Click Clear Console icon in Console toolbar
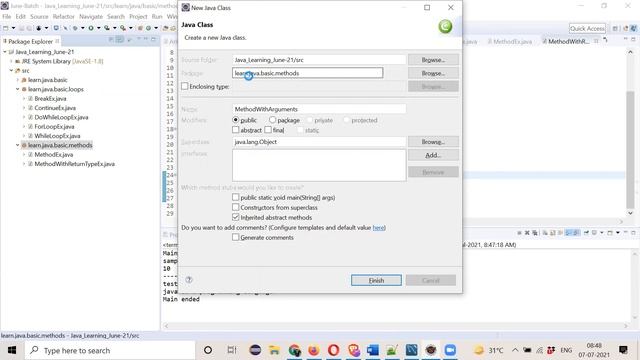640x360 pixels. point(545,233)
